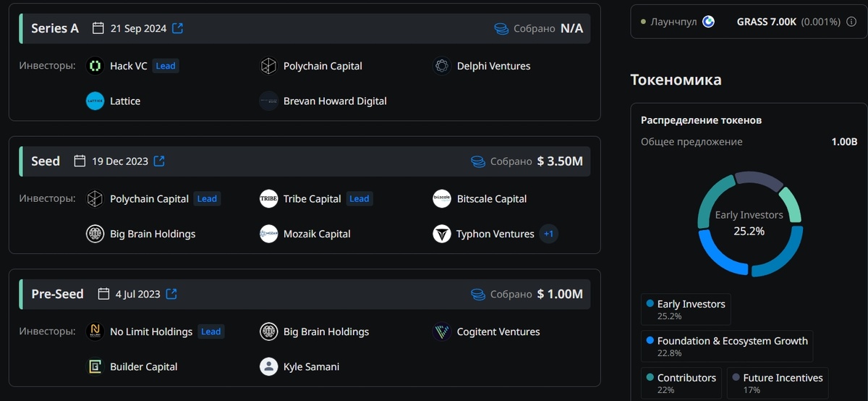
Task: Open the Delphi Ventures investor link
Action: click(x=493, y=66)
